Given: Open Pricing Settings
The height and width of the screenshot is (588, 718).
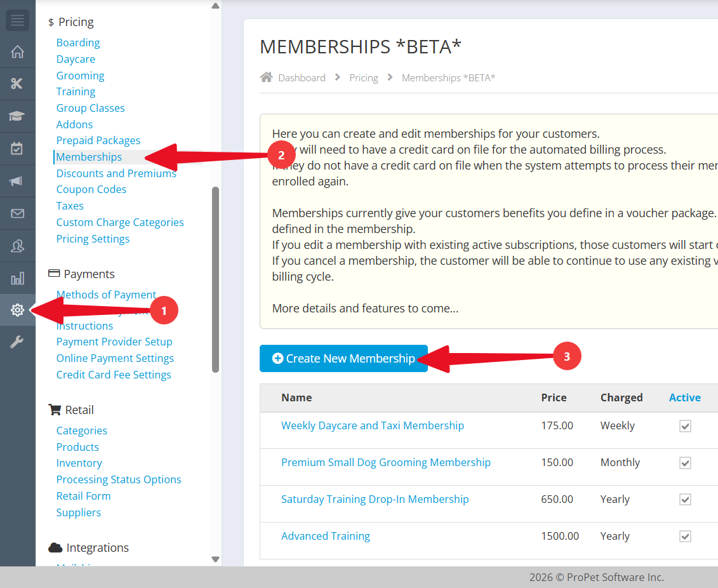Looking at the screenshot, I should (x=93, y=239).
